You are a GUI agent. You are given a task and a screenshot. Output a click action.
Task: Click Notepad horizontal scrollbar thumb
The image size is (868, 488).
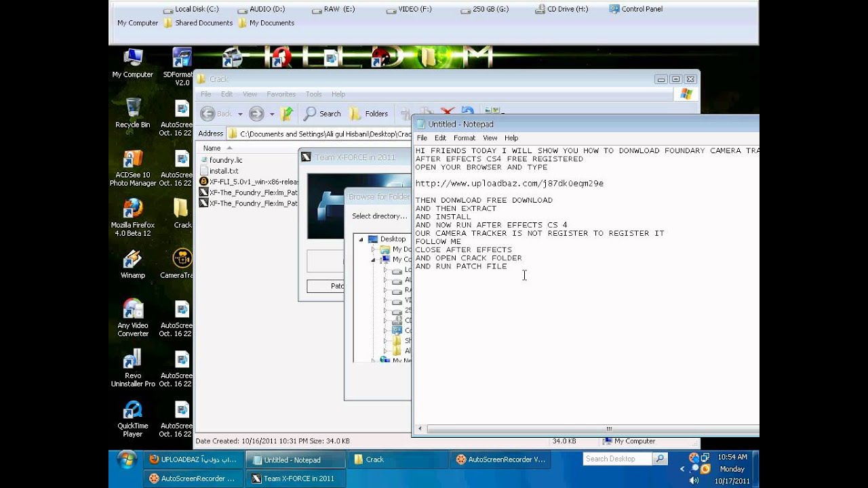608,428
